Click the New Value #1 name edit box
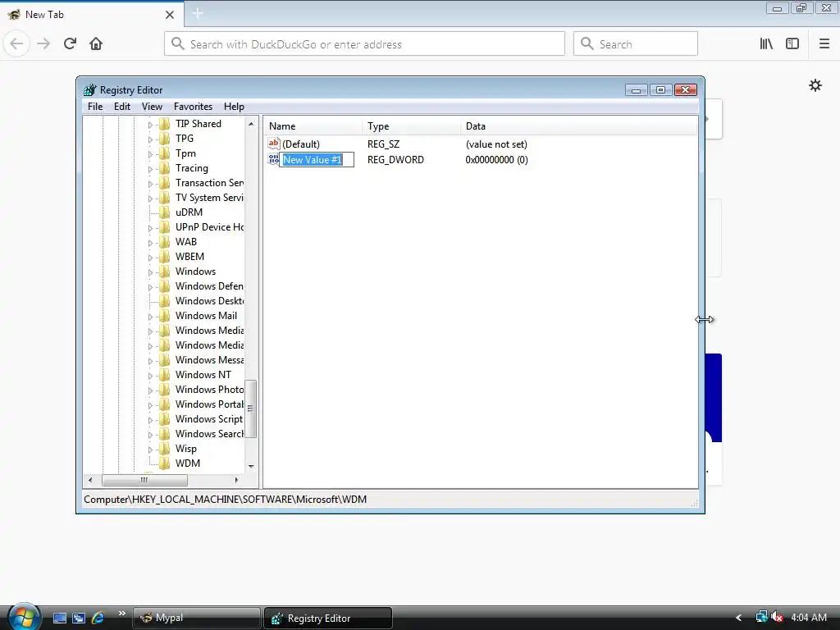 [x=317, y=160]
